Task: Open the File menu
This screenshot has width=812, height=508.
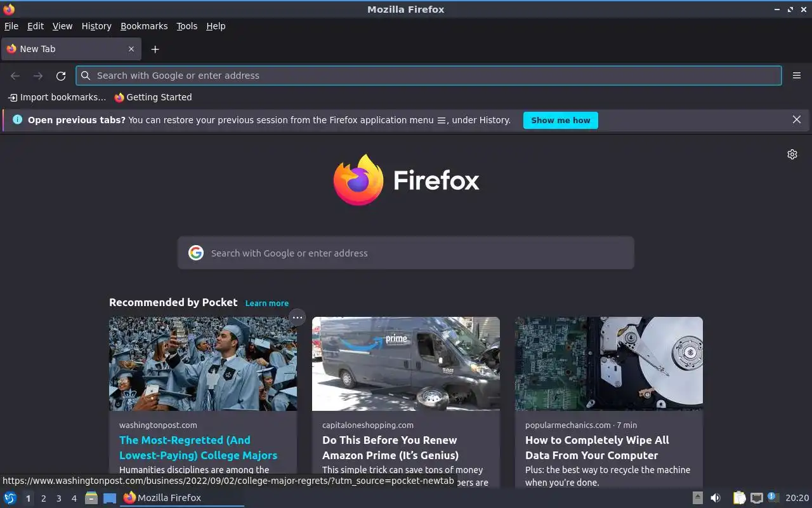Action: [x=11, y=26]
